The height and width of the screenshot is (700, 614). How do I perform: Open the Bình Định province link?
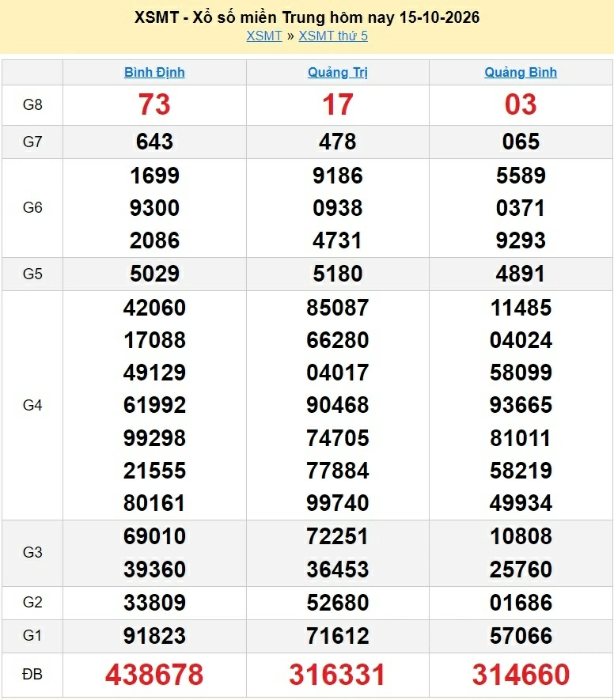pyautogui.click(x=154, y=72)
